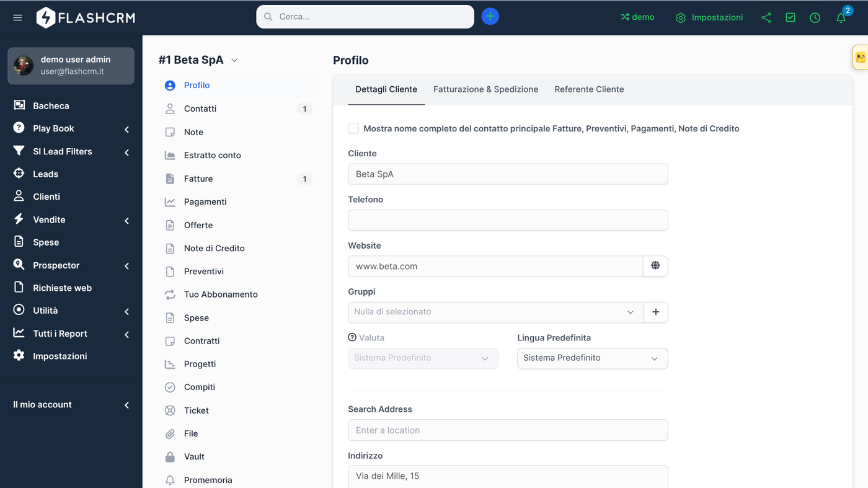Open website via globe icon

(x=655, y=266)
